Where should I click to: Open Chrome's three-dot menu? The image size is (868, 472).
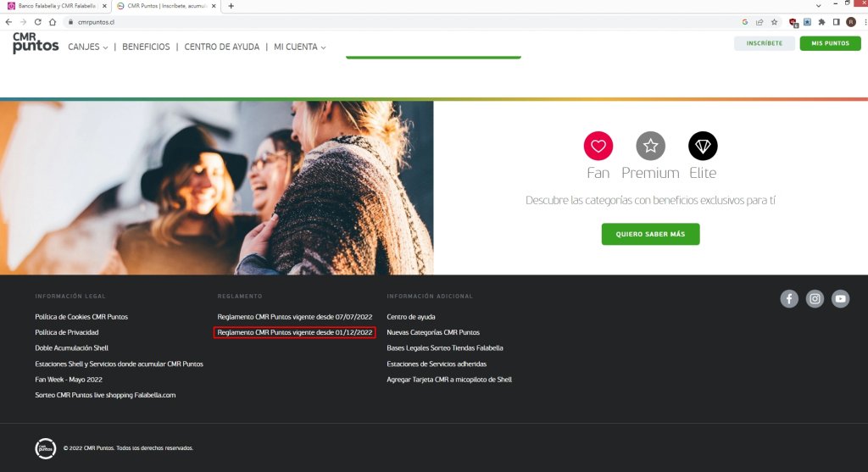tap(865, 22)
